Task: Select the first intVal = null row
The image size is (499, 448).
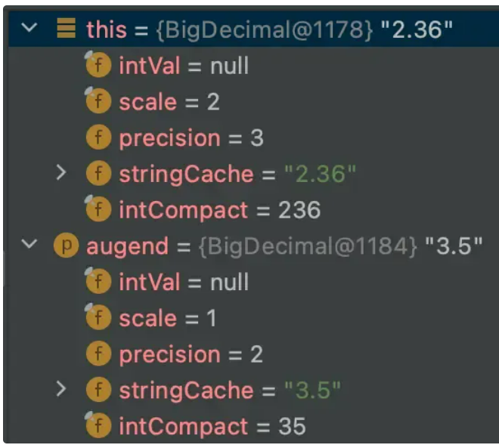Action: click(x=253, y=65)
